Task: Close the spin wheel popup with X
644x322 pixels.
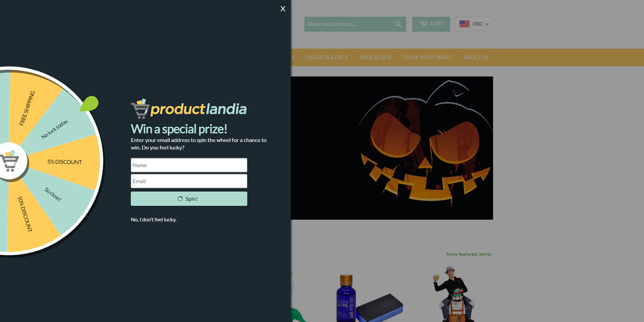Action: click(283, 9)
